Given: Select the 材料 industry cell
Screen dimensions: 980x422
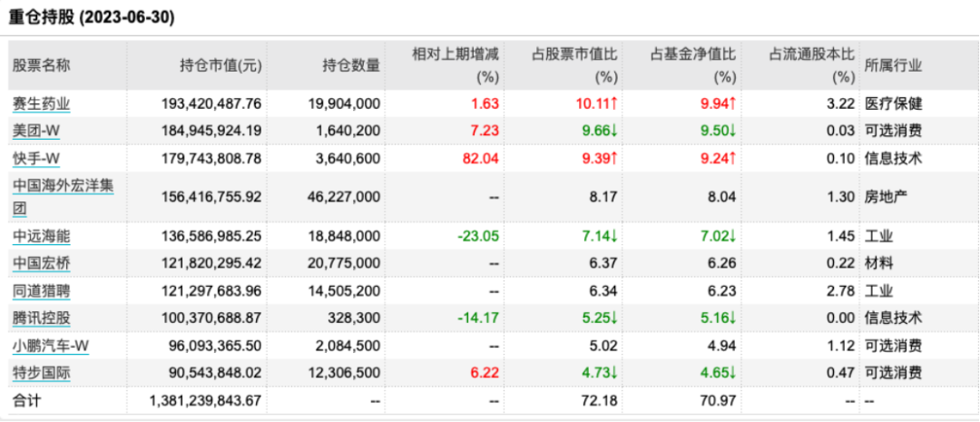Looking at the screenshot, I should point(878,264).
